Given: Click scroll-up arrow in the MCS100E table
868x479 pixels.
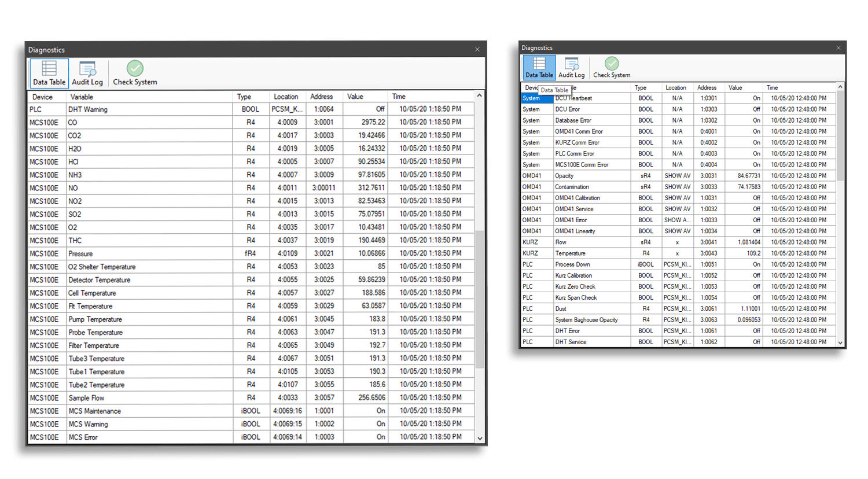Looking at the screenshot, I should (480, 95).
